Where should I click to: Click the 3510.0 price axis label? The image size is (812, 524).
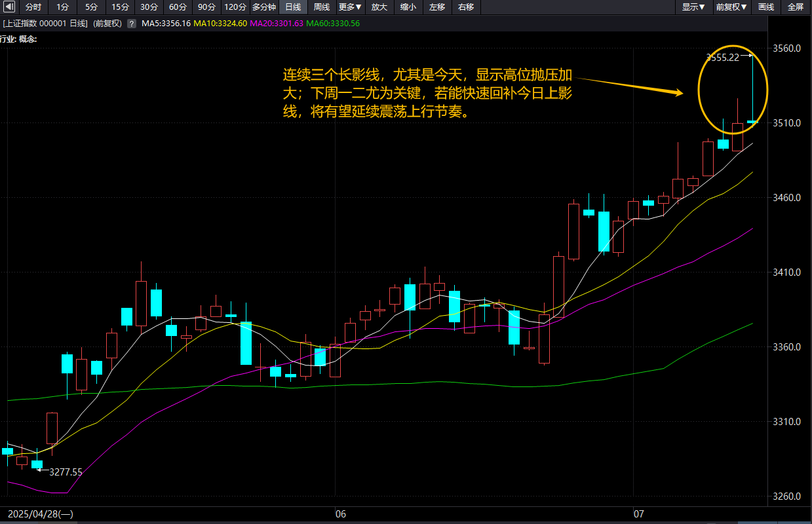tap(788, 123)
